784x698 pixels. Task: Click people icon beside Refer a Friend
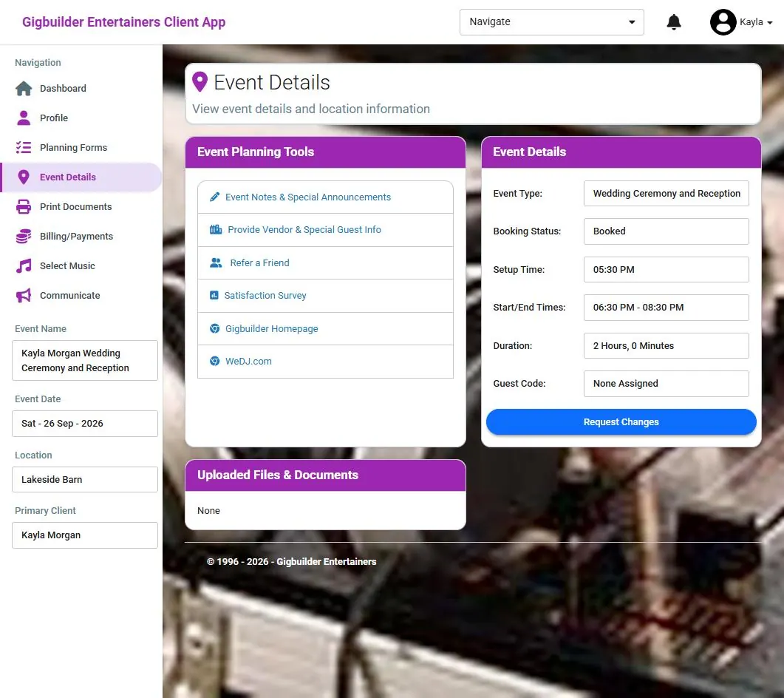(216, 262)
